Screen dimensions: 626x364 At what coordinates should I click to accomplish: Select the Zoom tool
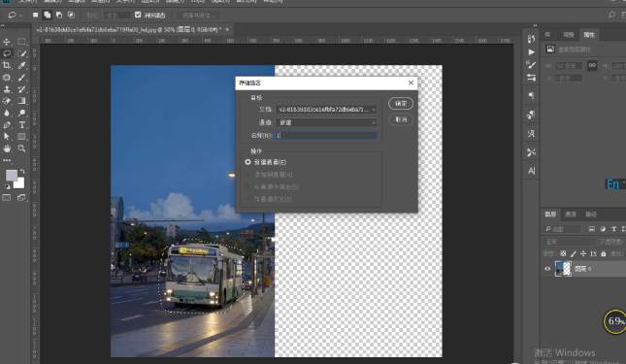tap(22, 149)
